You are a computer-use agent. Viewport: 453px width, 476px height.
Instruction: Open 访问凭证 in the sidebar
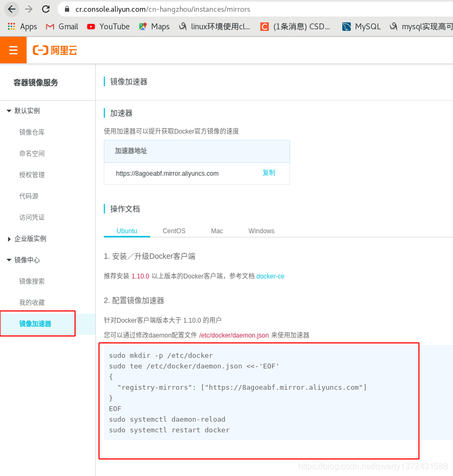32,217
